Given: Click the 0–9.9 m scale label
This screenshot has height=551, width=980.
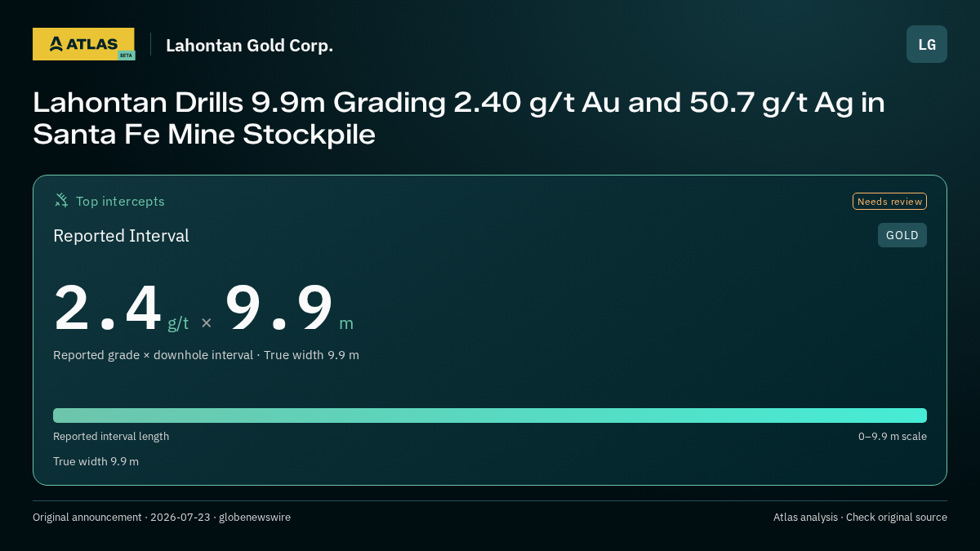Looking at the screenshot, I should 893,437.
